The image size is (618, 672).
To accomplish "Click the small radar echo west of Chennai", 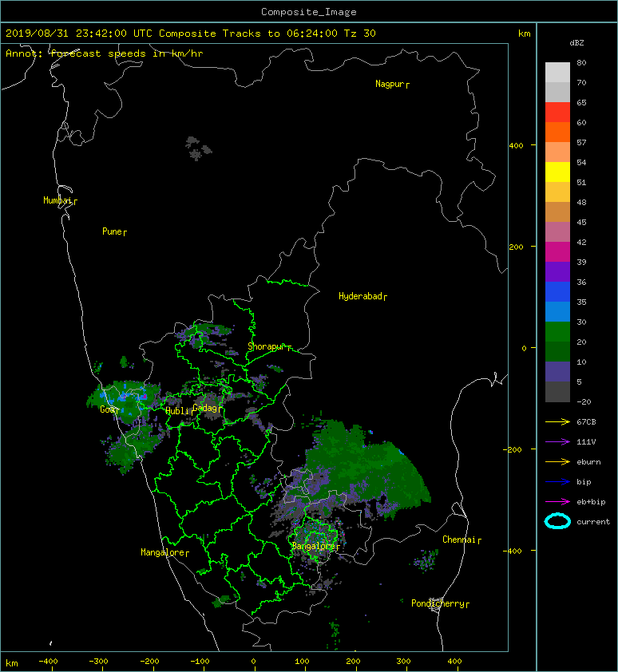I will tap(426, 560).
